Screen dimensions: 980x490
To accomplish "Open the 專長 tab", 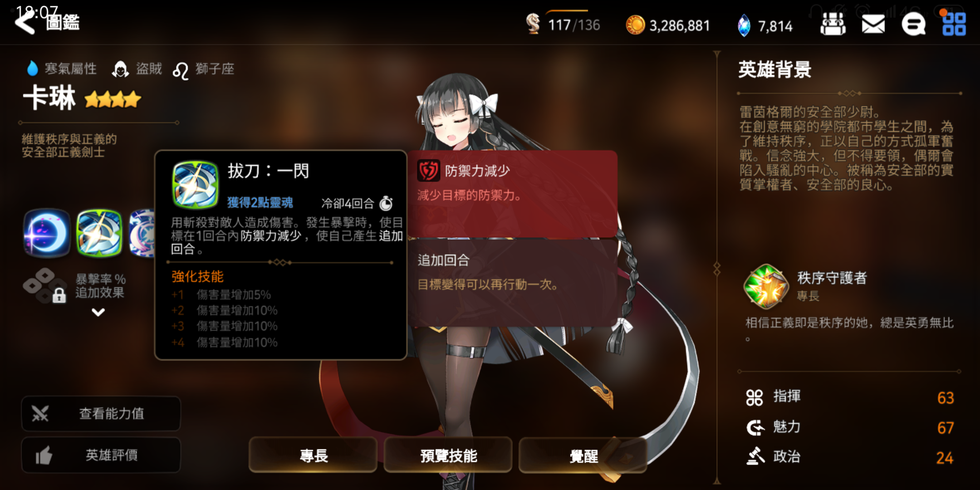I will (313, 455).
